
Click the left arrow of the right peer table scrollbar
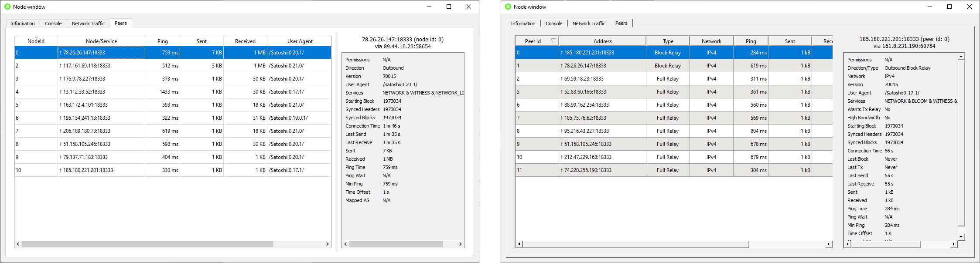pyautogui.click(x=519, y=244)
